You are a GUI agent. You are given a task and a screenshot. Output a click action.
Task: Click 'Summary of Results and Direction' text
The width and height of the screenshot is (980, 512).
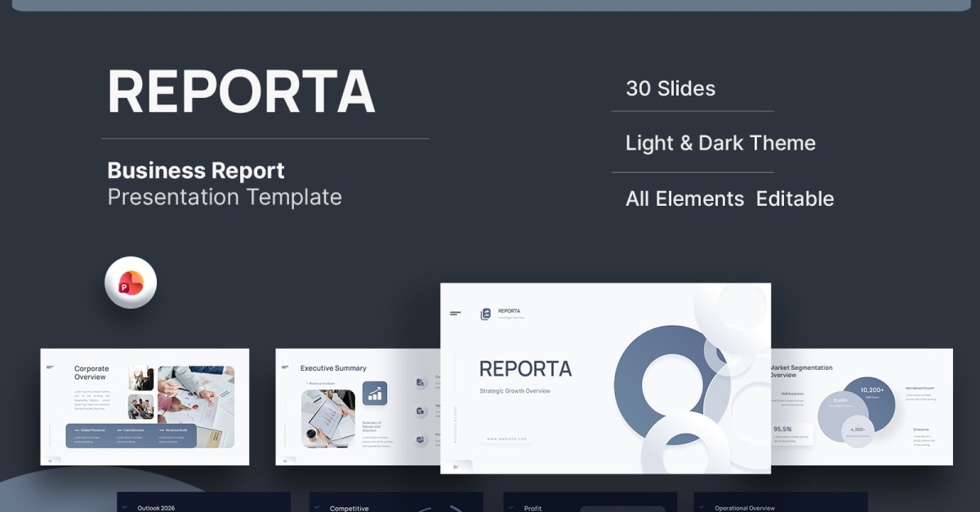[372, 426]
